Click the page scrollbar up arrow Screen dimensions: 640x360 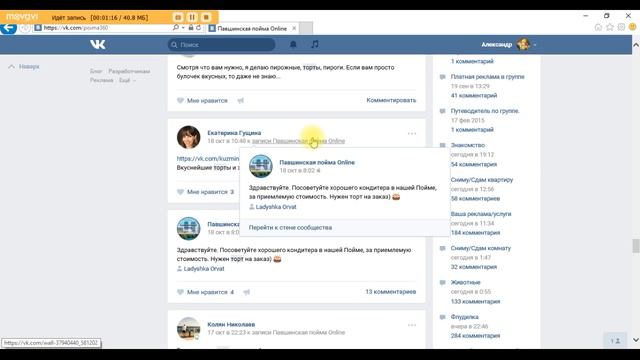[636, 44]
